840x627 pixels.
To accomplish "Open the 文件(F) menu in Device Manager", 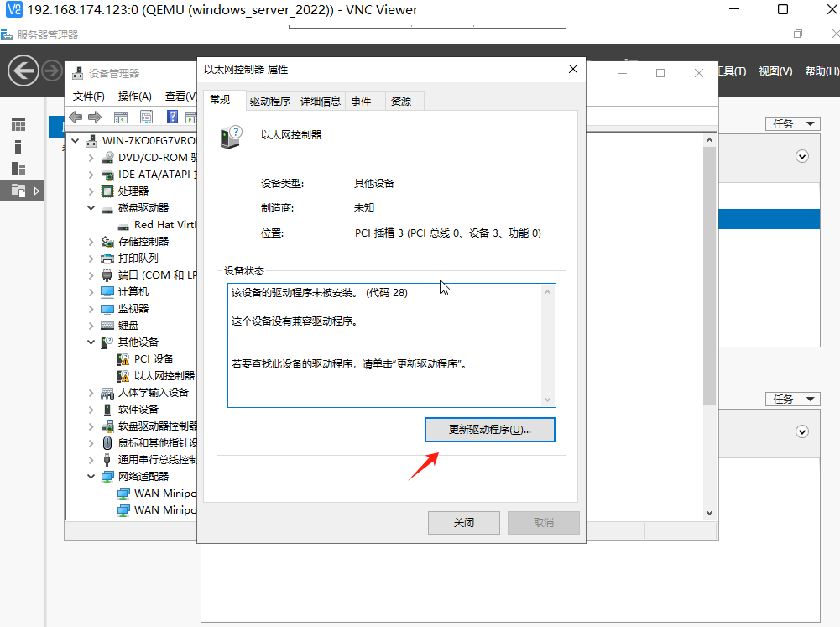I will click(88, 96).
